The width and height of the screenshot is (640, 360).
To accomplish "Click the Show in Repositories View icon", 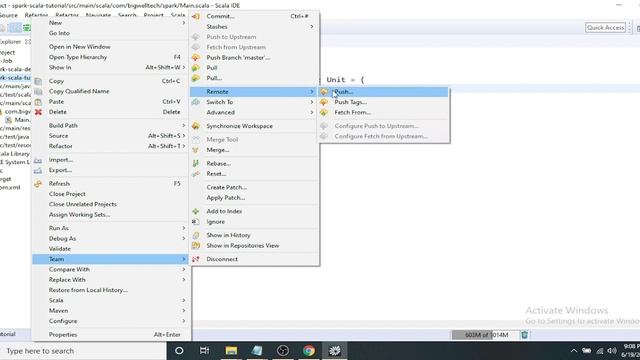I will tap(196, 246).
